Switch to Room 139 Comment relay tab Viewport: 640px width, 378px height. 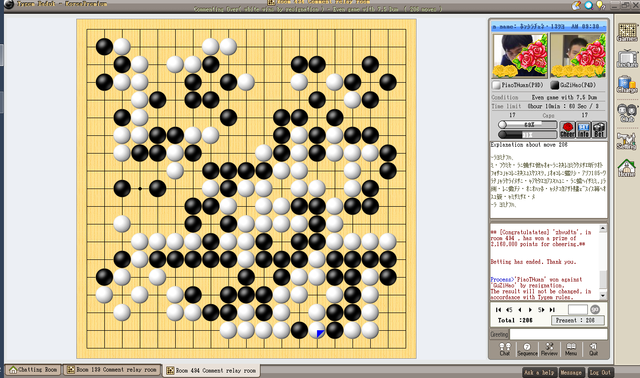(111, 370)
